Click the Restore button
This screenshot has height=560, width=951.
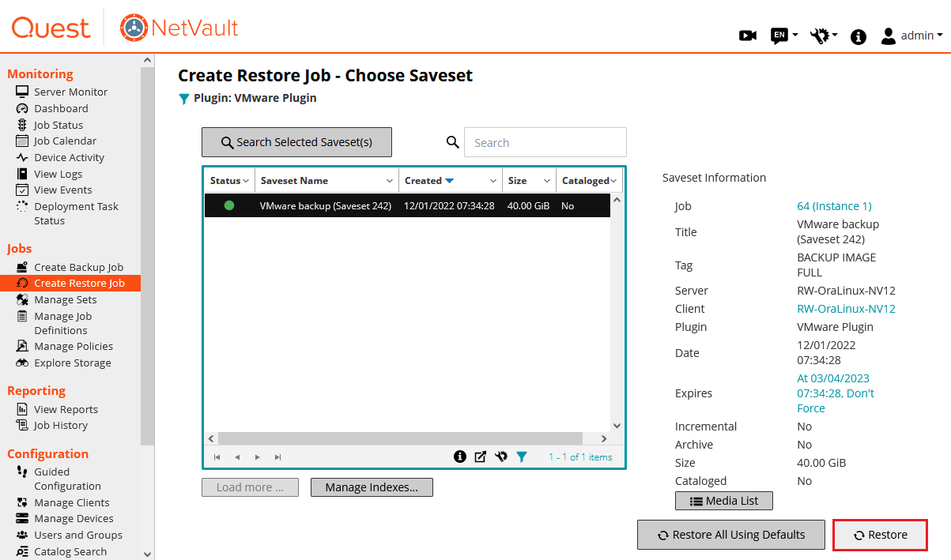pyautogui.click(x=880, y=535)
